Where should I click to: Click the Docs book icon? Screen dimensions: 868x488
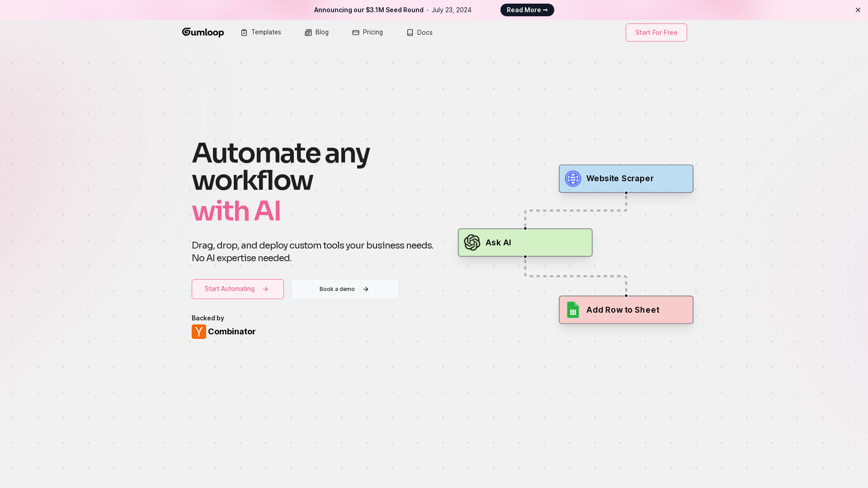(410, 33)
